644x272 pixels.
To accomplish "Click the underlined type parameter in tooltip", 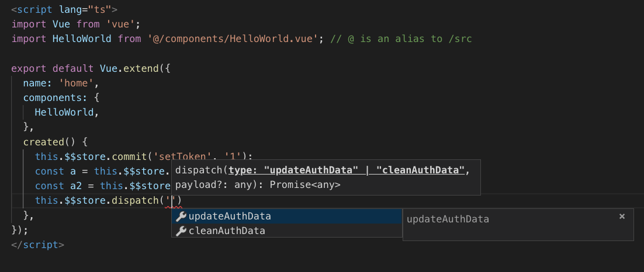I will tap(347, 170).
